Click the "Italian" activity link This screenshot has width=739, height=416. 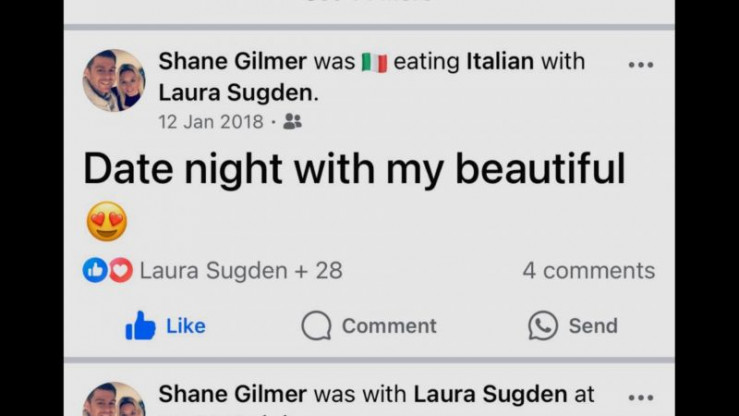pos(500,61)
